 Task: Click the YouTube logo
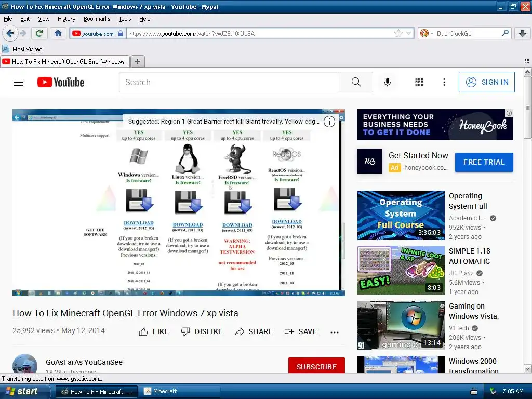point(61,82)
